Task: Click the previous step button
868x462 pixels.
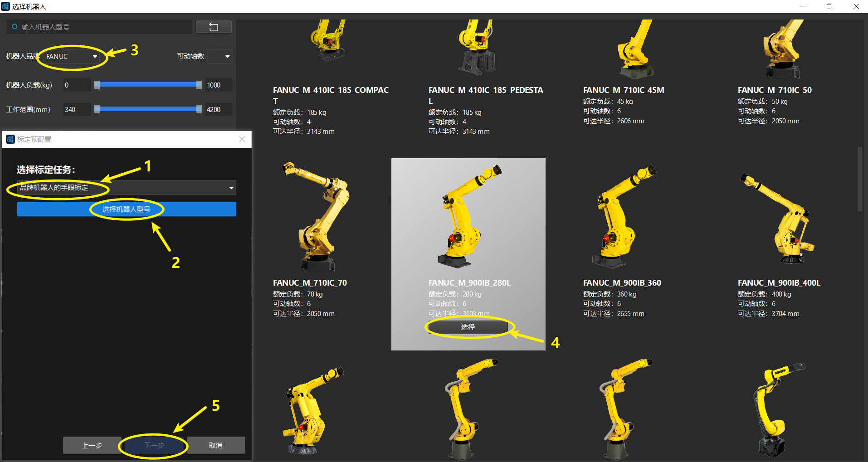Action: [x=92, y=445]
